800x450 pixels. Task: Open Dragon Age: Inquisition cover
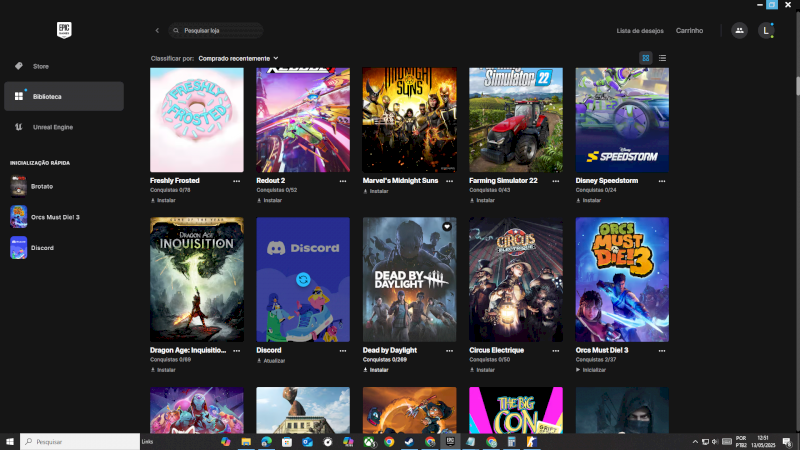click(x=197, y=280)
